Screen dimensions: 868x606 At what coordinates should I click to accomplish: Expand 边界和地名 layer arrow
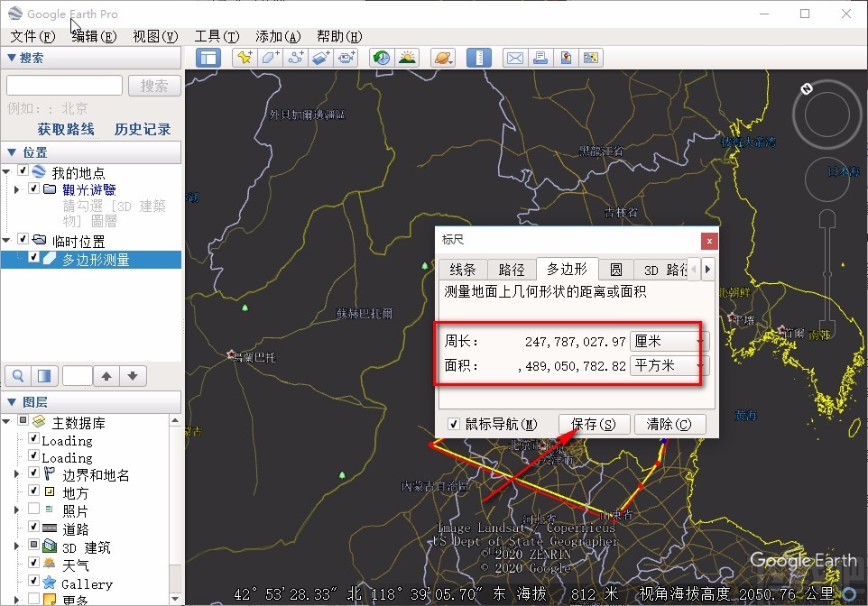16,473
